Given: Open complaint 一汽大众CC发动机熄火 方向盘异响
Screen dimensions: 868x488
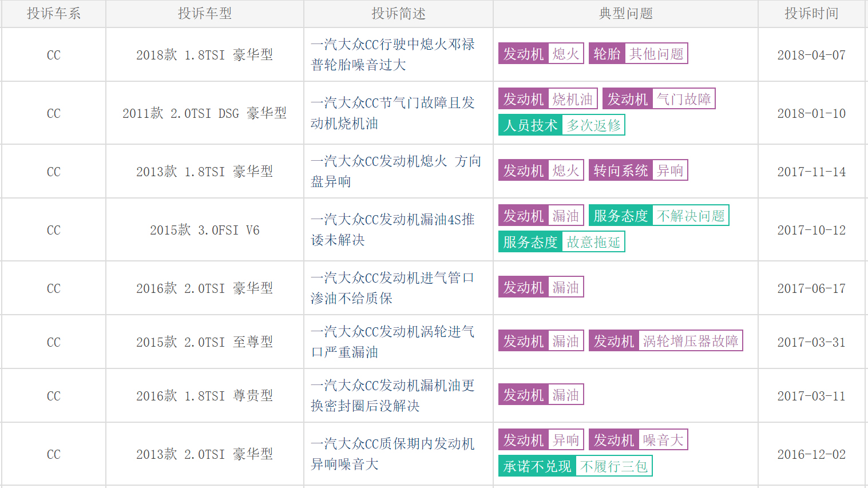Looking at the screenshot, I should click(x=396, y=171).
